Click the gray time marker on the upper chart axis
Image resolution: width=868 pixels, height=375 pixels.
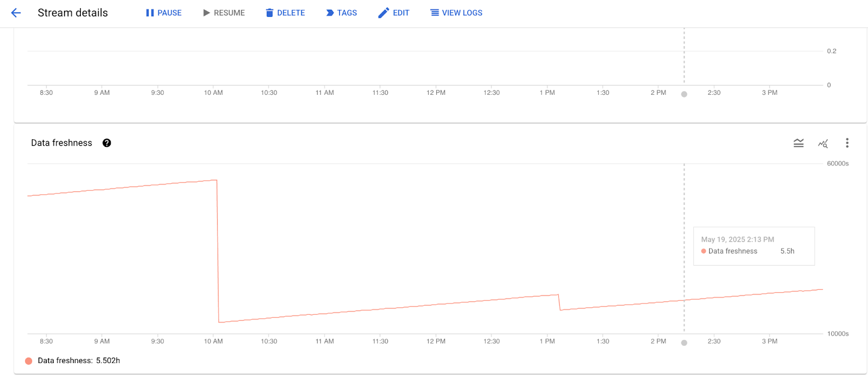(684, 94)
